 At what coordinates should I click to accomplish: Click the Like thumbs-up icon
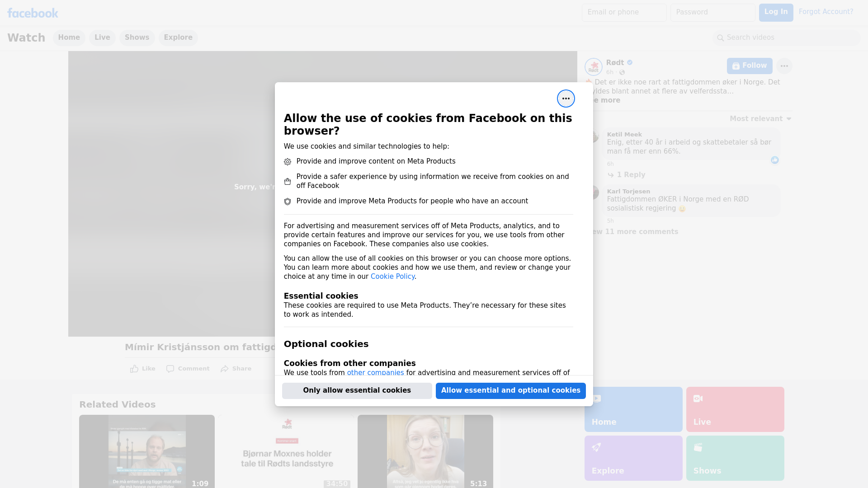(x=134, y=369)
